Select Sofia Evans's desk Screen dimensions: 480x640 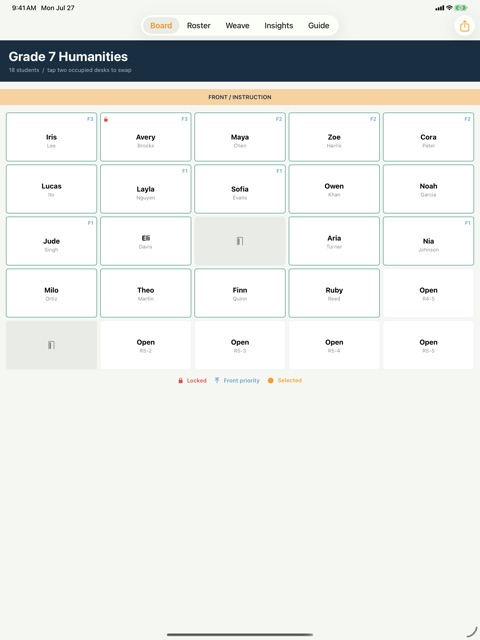pyautogui.click(x=240, y=189)
